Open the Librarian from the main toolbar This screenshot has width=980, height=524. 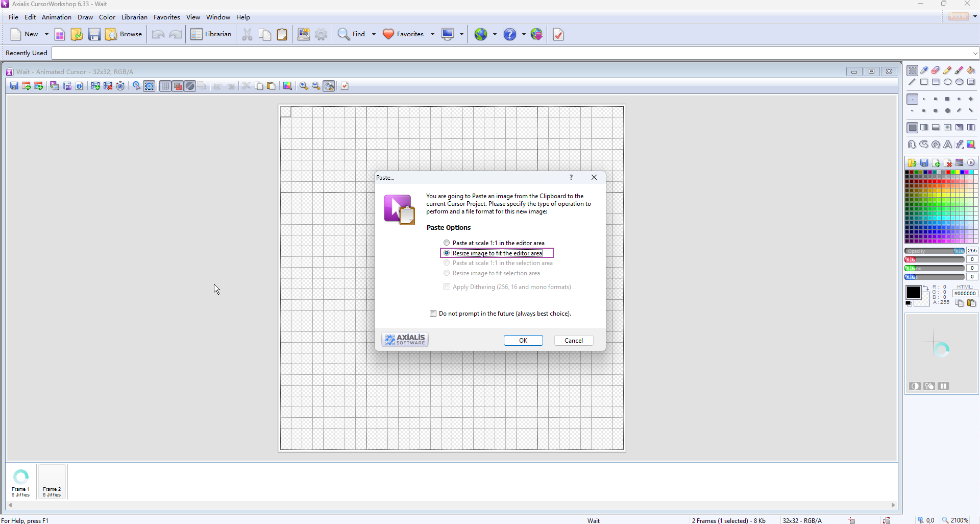(211, 34)
